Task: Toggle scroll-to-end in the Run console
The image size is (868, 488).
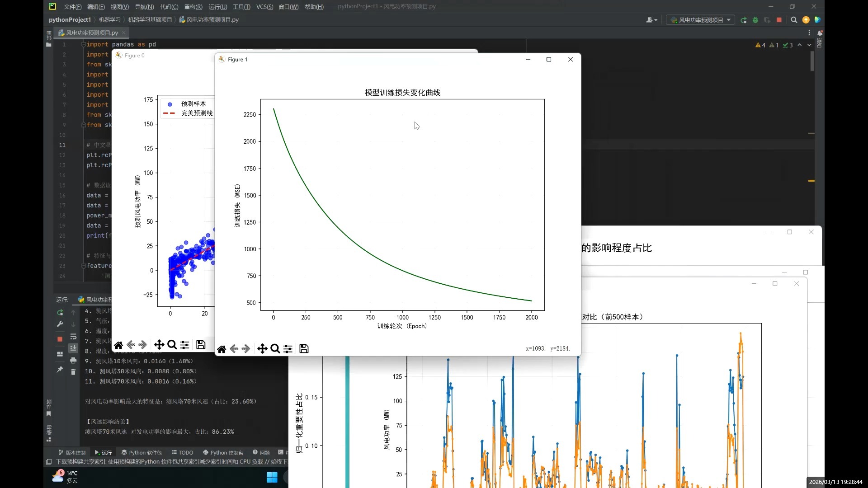Action: pyautogui.click(x=73, y=348)
